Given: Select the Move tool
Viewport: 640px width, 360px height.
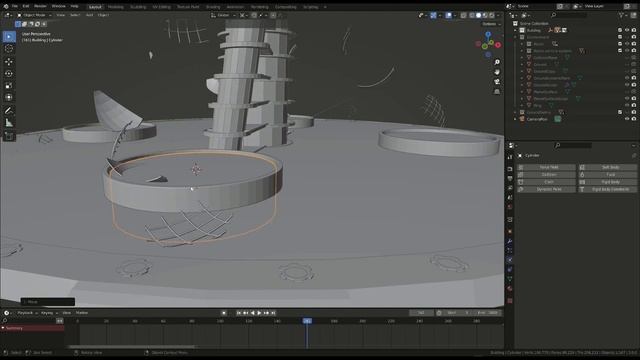Looking at the screenshot, I should click(9, 62).
